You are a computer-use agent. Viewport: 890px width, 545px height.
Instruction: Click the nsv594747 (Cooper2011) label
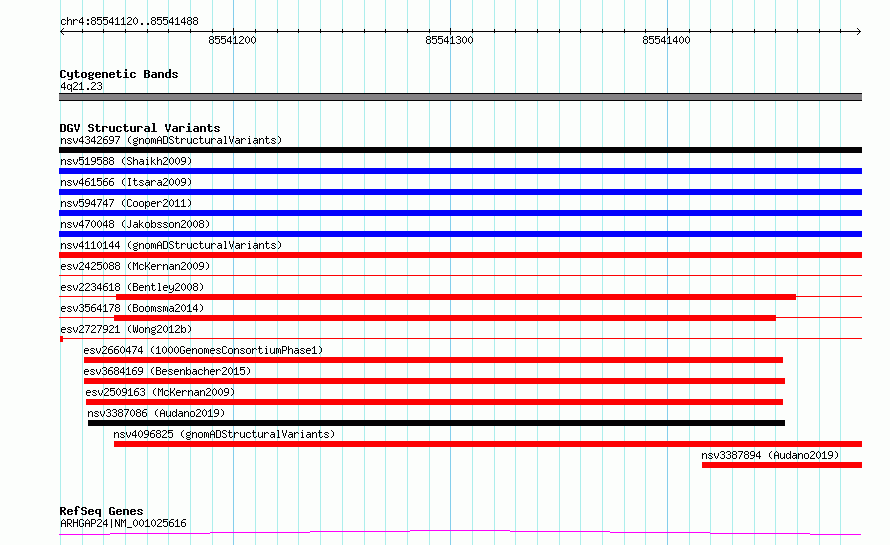pyautogui.click(x=126, y=203)
